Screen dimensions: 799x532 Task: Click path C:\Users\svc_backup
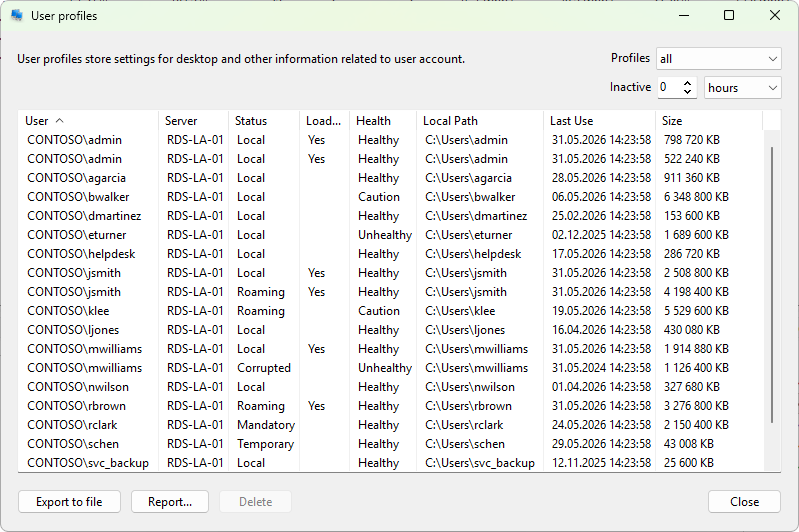(x=480, y=463)
